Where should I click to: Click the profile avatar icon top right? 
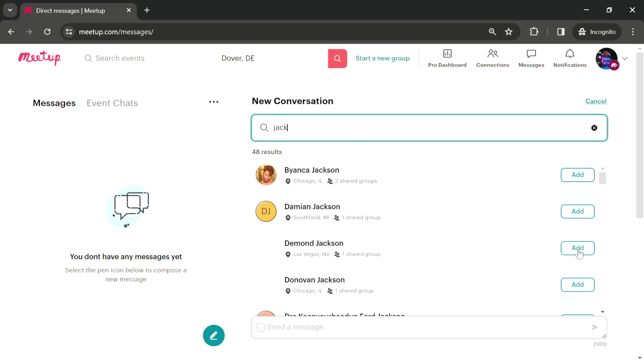606,58
